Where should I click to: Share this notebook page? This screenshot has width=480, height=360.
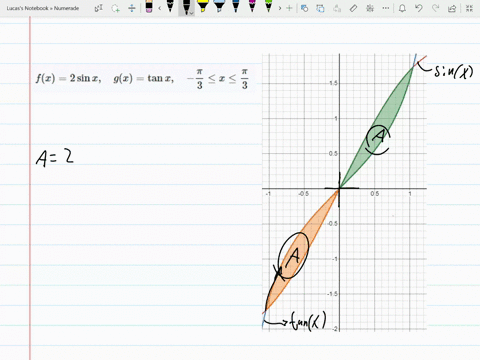[452, 8]
